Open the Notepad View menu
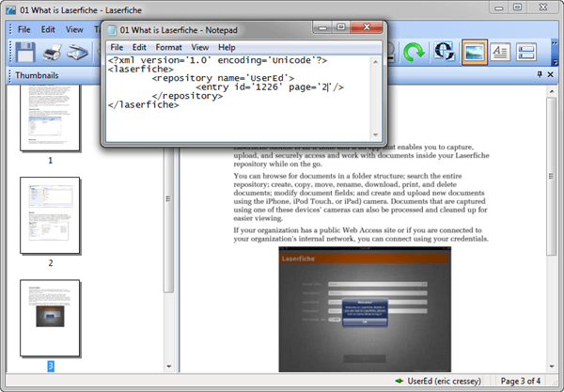The width and height of the screenshot is (564, 392). [199, 47]
